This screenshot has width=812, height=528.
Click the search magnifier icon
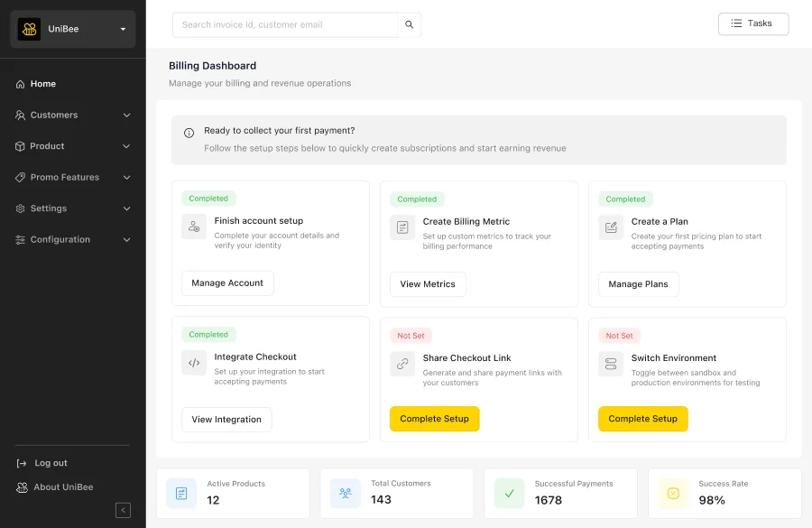(x=410, y=24)
